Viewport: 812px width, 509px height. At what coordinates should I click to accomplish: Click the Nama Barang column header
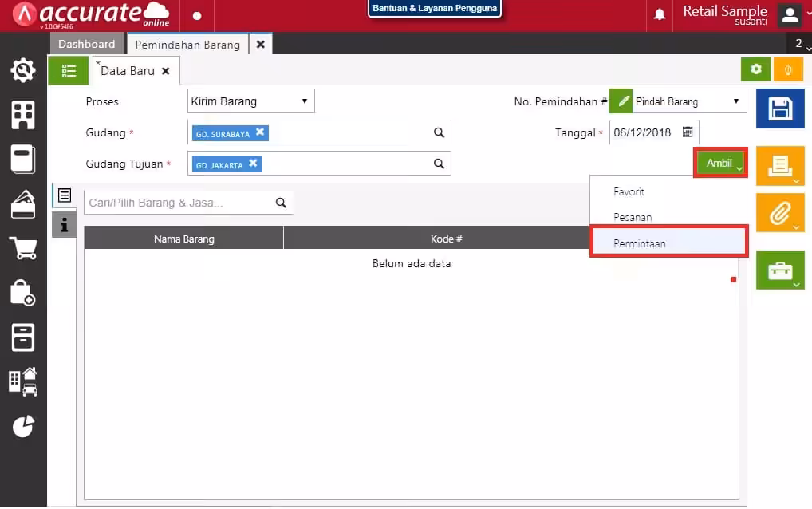(183, 239)
